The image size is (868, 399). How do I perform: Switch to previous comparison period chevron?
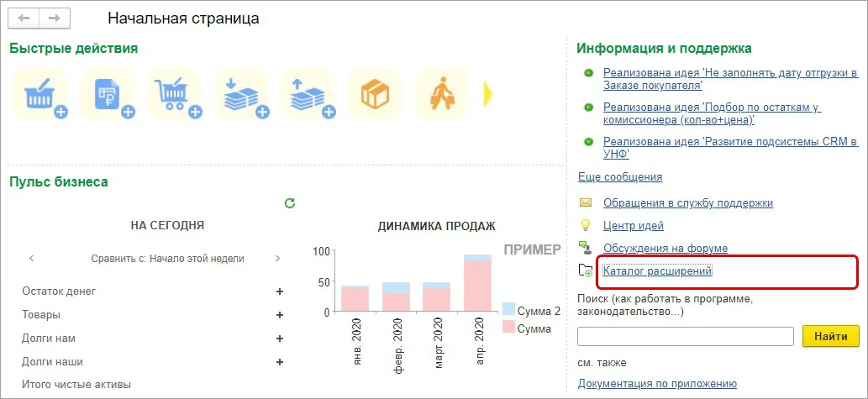click(32, 259)
